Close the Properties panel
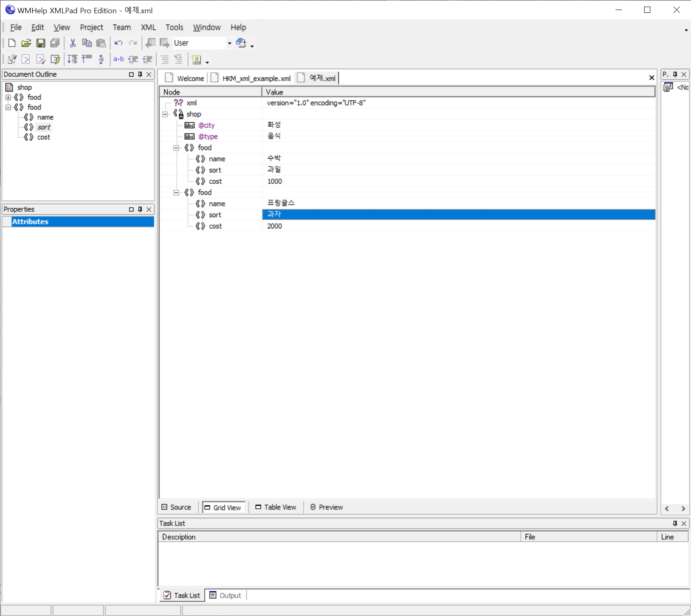Viewport: 691px width, 616px height. point(149,209)
